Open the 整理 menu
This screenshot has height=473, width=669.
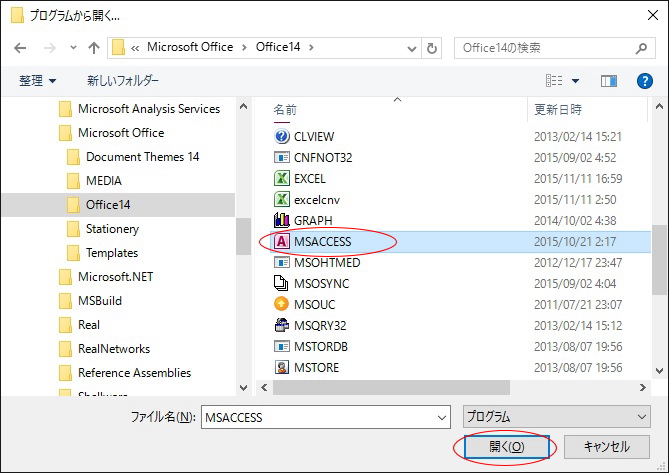point(38,81)
